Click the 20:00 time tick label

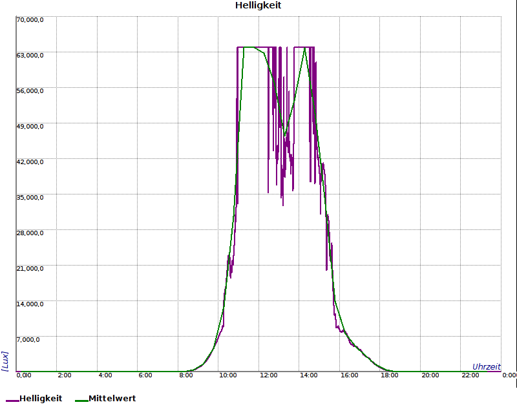tap(430, 375)
